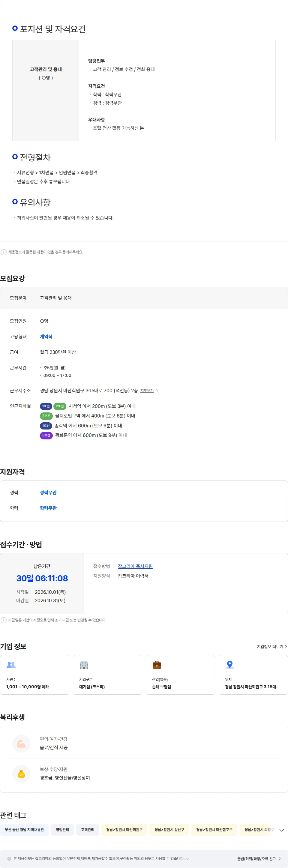Open 지도보기 map link

pyautogui.click(x=147, y=391)
